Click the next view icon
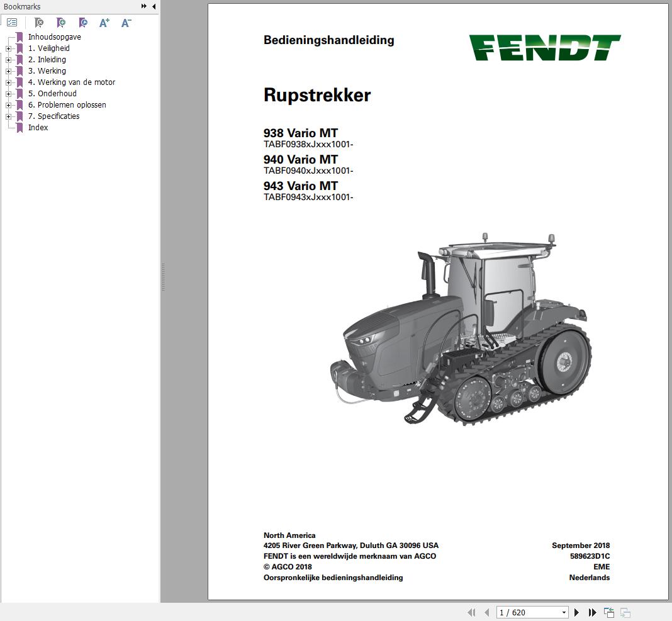Image resolution: width=672 pixels, height=621 pixels. [625, 612]
